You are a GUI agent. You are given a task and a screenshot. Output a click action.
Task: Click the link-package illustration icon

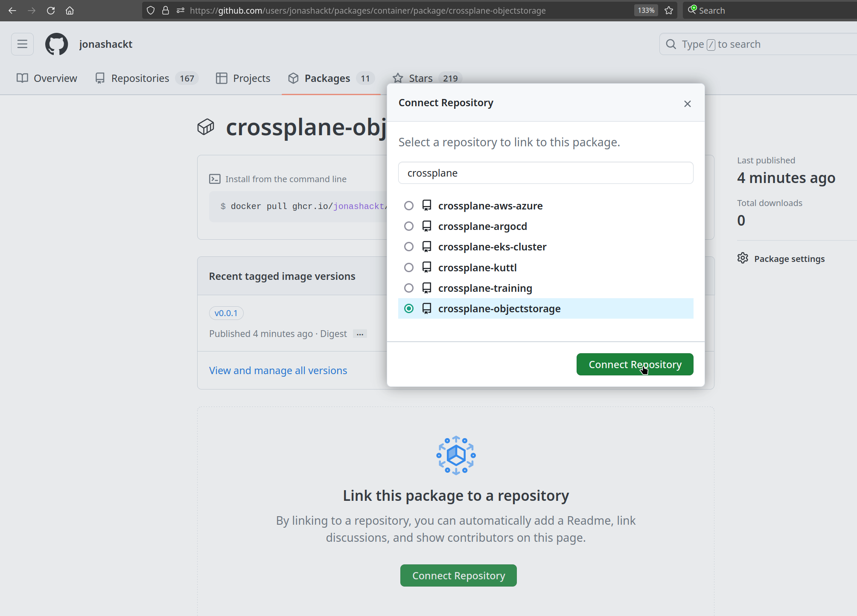click(x=456, y=455)
